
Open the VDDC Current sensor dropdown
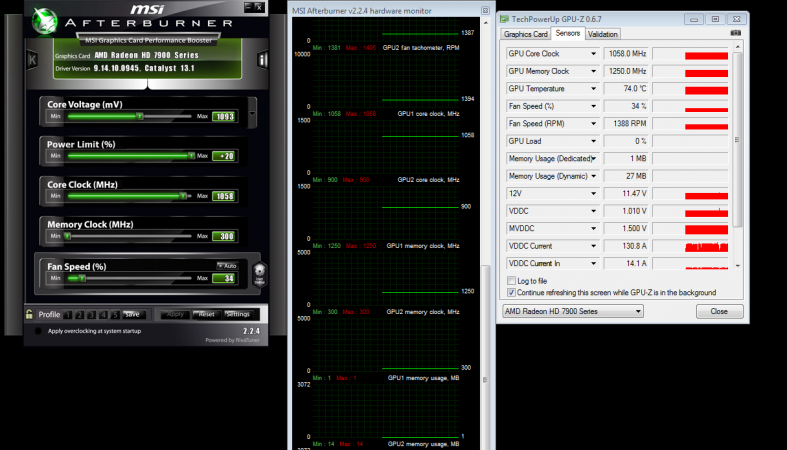pyautogui.click(x=593, y=246)
